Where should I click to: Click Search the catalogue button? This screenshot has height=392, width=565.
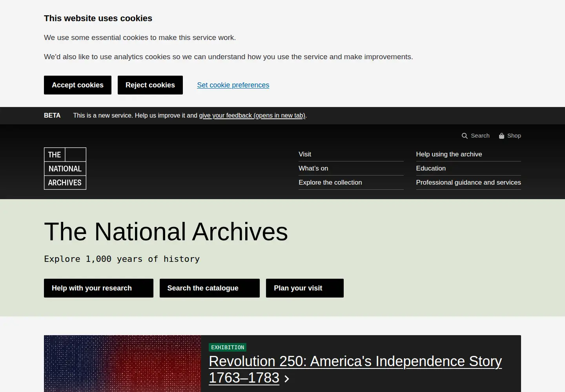[x=210, y=288]
